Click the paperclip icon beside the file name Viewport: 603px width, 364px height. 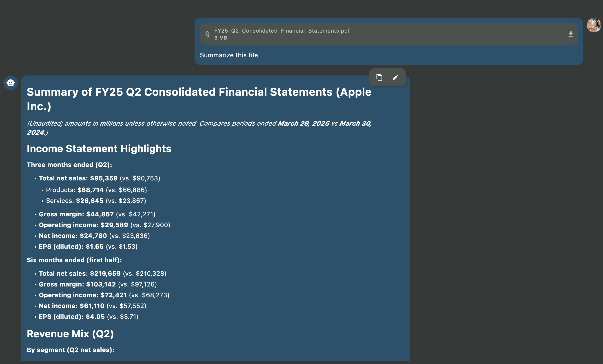click(207, 34)
